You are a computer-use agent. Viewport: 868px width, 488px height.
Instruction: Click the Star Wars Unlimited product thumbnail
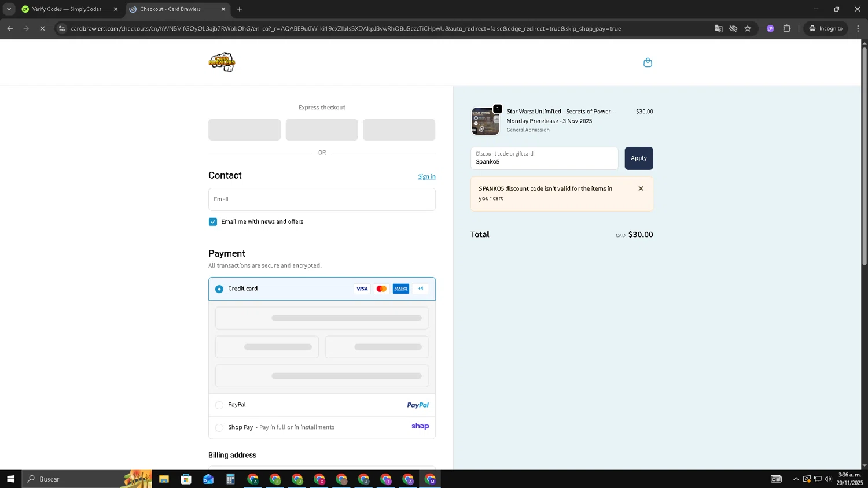(x=486, y=121)
